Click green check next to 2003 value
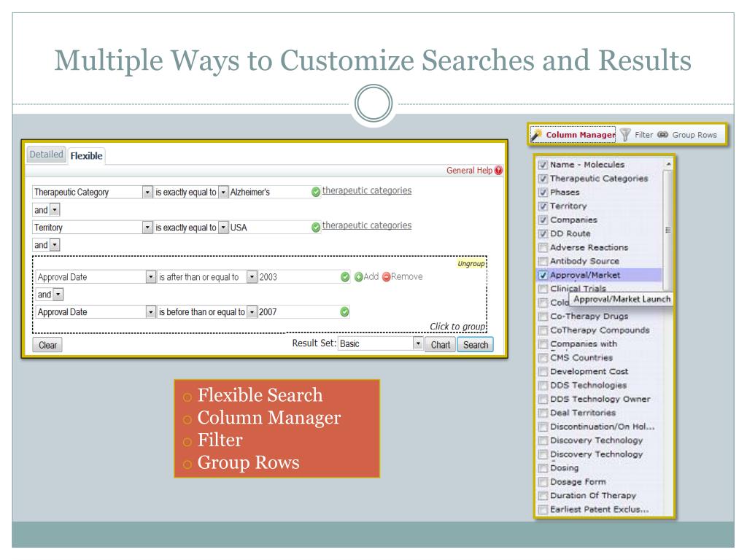Viewport: 747px width, 560px height. point(345,276)
